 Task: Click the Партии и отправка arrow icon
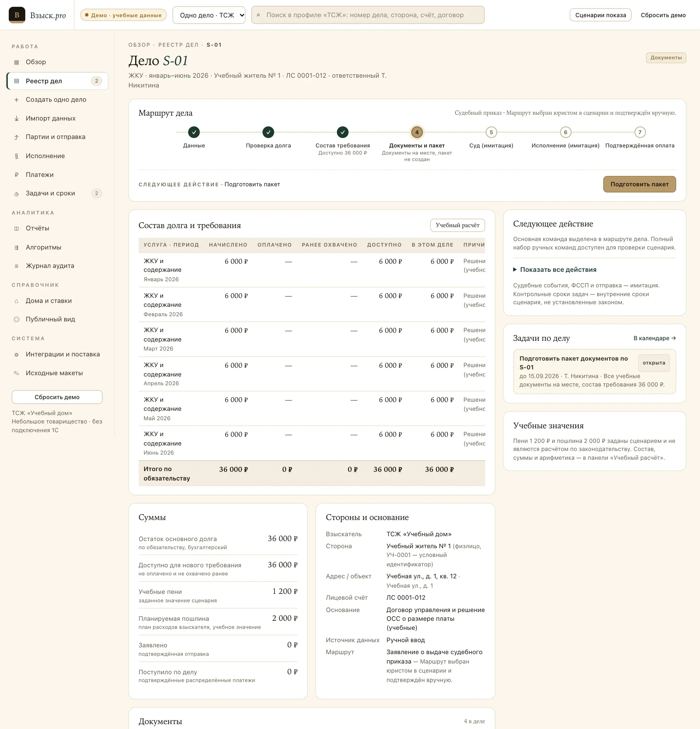(x=16, y=137)
